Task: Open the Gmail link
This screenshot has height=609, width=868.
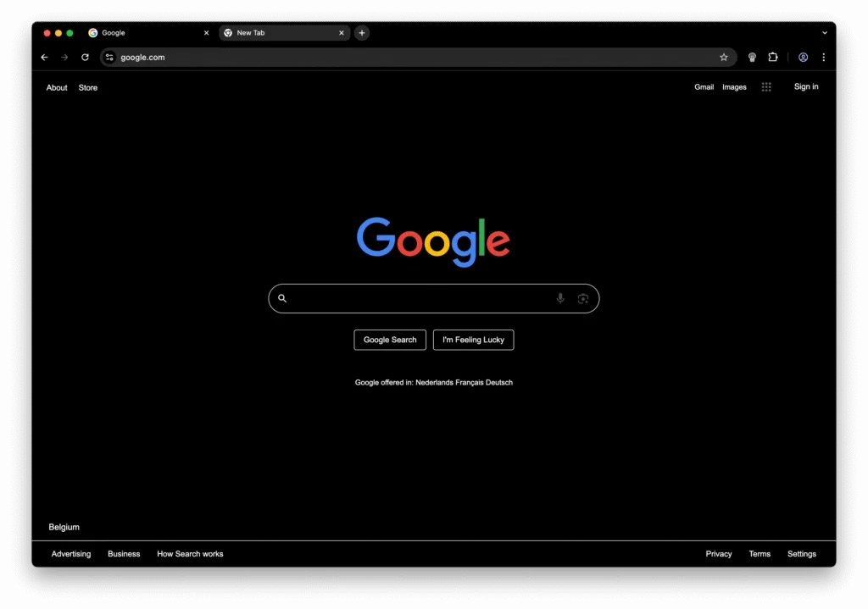Action: [x=704, y=87]
